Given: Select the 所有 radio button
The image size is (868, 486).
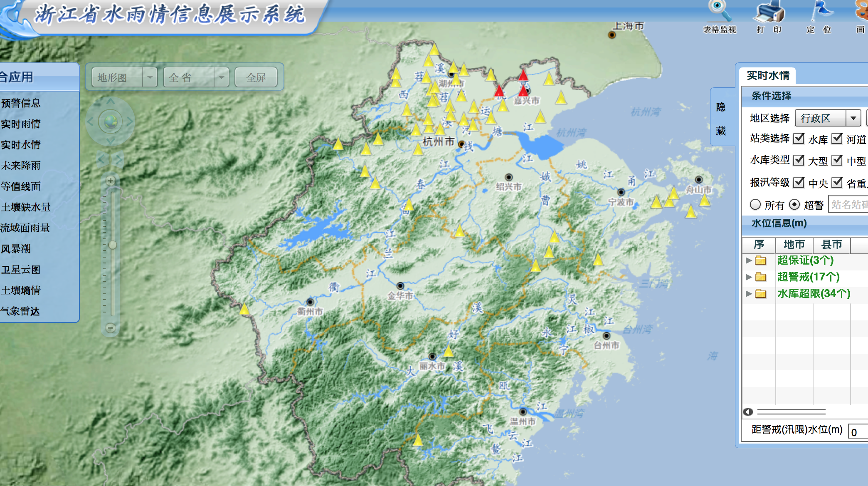Looking at the screenshot, I should coord(755,205).
